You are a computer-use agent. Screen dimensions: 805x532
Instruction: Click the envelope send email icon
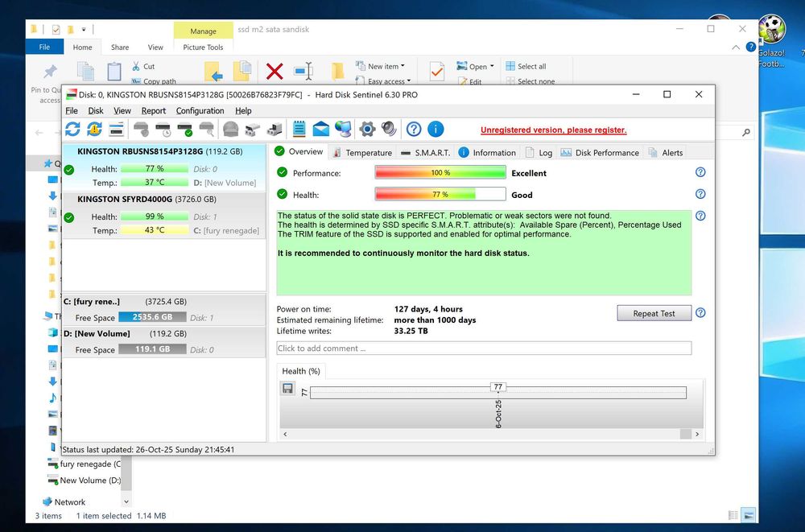321,129
